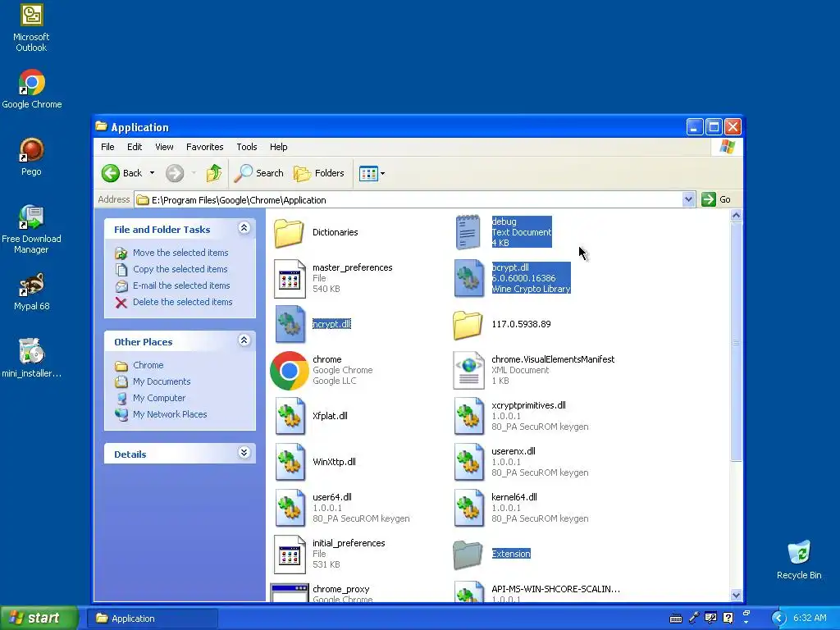Select the WinXttp.dll file icon
This screenshot has width=840, height=630.
(x=290, y=463)
